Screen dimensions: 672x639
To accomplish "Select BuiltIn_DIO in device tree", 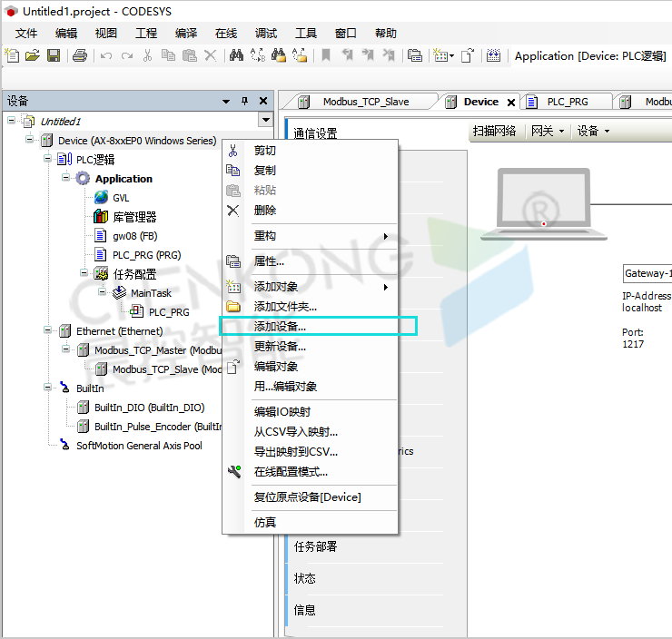I will (149, 408).
